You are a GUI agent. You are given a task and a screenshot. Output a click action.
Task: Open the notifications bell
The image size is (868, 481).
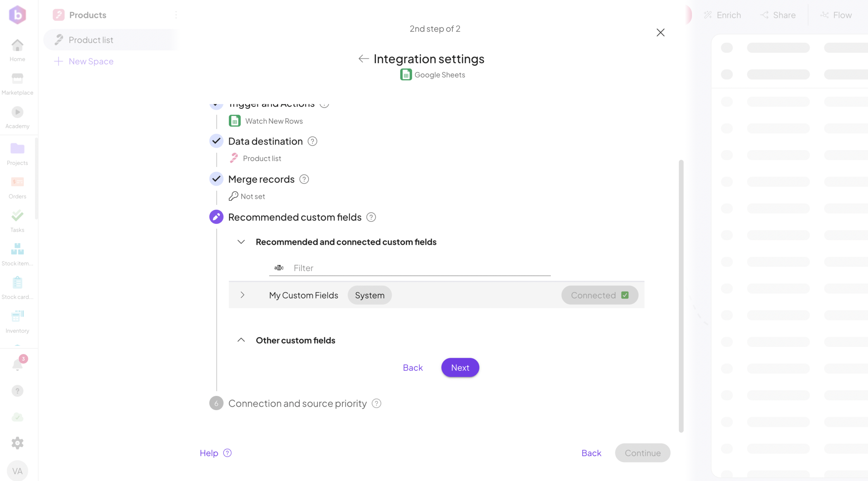tap(17, 365)
